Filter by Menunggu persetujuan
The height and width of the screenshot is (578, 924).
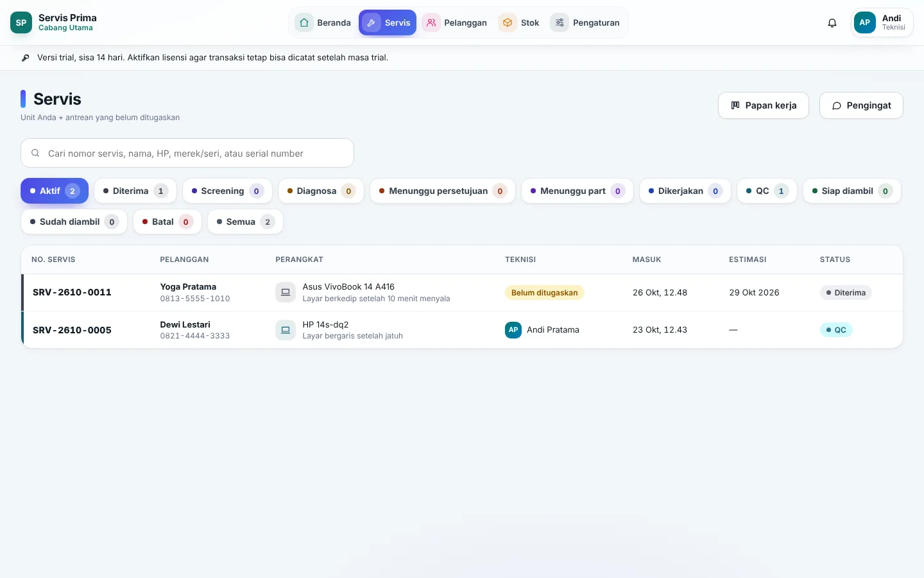pos(443,191)
